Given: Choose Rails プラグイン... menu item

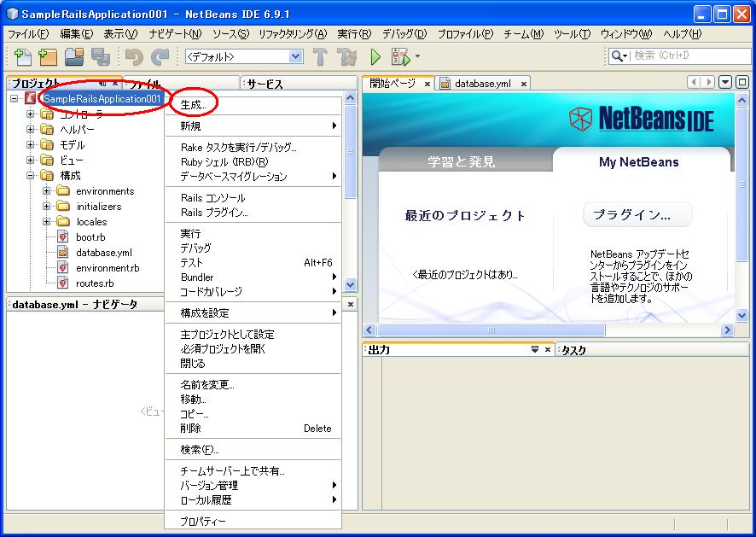Looking at the screenshot, I should 253,213.
